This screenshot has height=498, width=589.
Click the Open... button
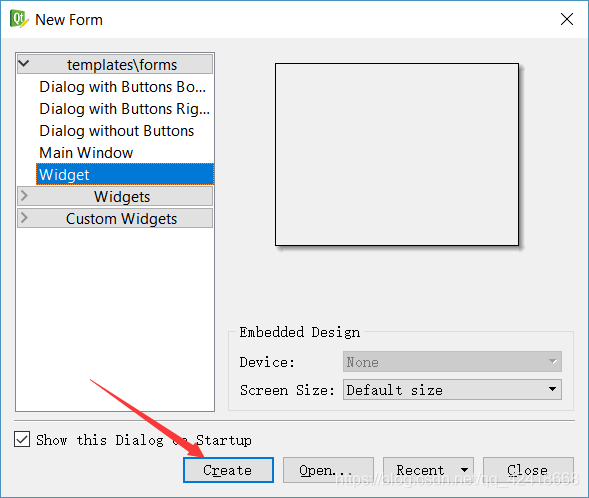[328, 470]
